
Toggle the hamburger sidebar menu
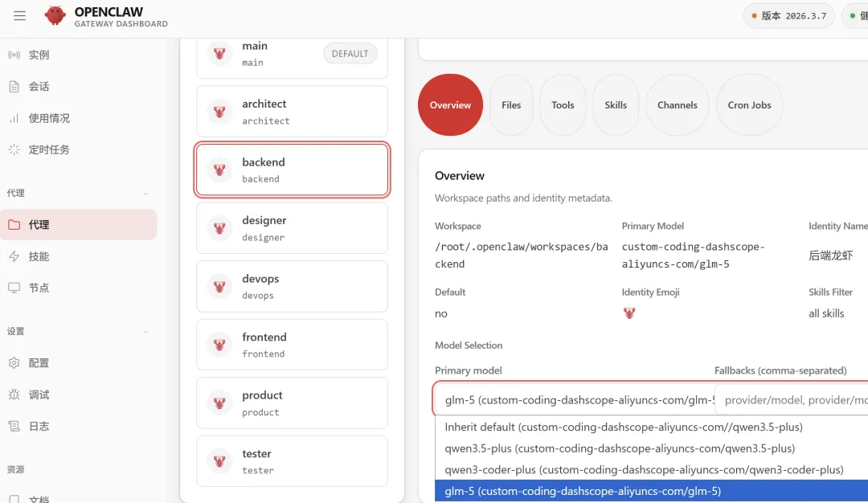(x=20, y=15)
